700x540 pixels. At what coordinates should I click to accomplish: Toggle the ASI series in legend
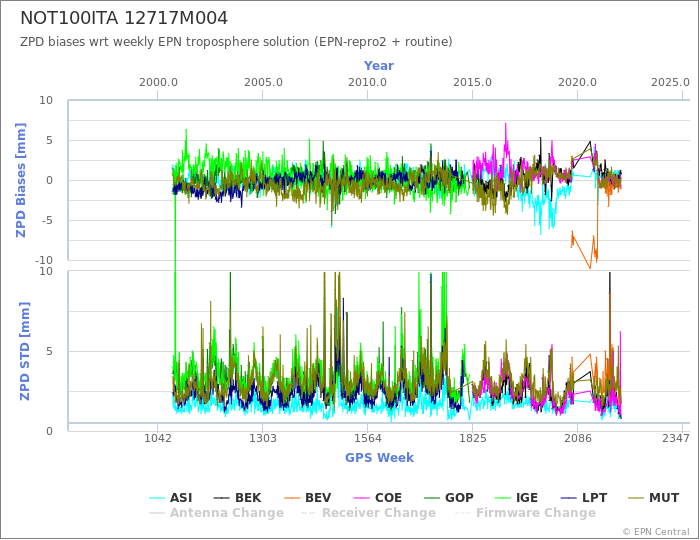[171, 498]
